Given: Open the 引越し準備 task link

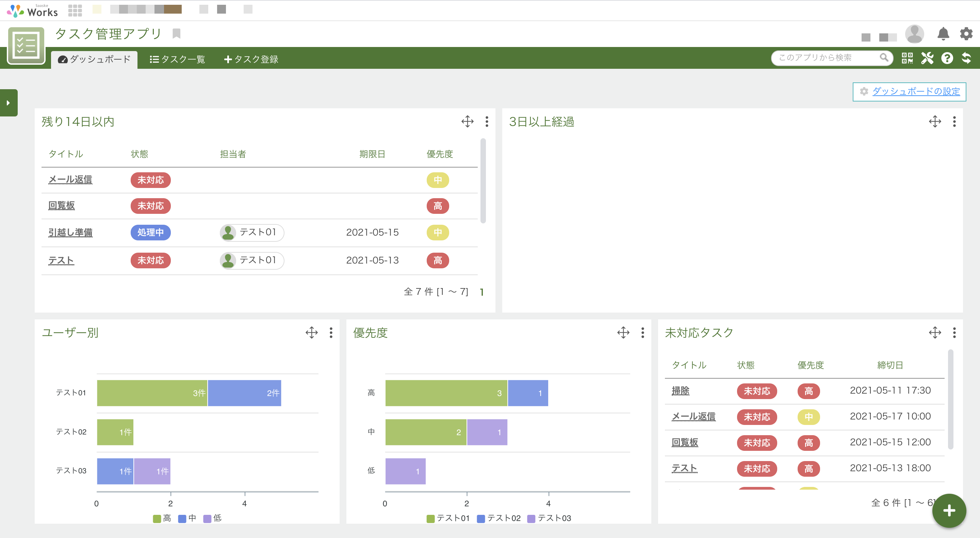Looking at the screenshot, I should pyautogui.click(x=70, y=232).
